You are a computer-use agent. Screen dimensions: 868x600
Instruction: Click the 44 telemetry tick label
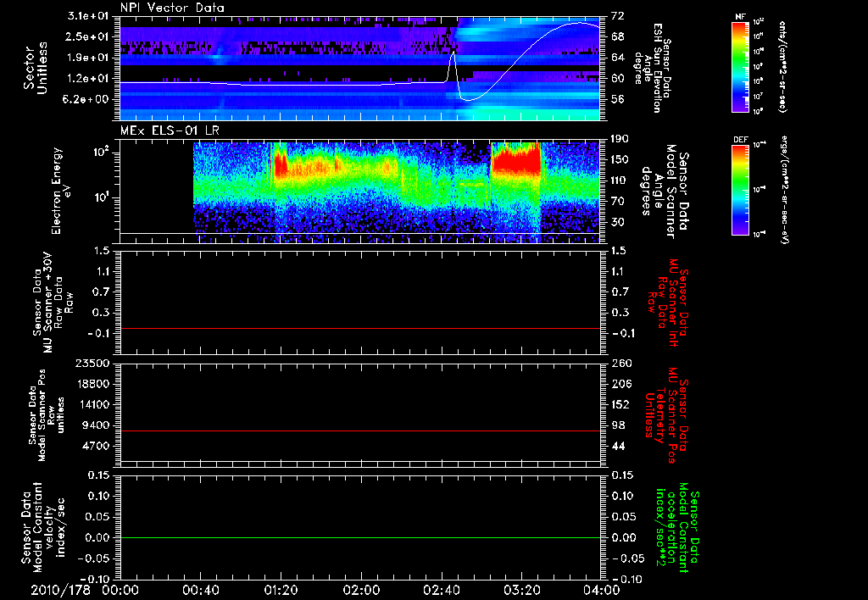(x=617, y=446)
